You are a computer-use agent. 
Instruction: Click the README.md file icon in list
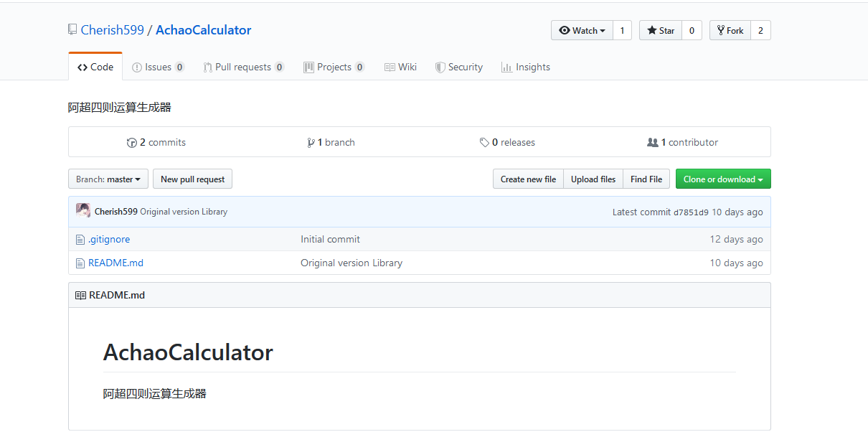click(x=80, y=263)
